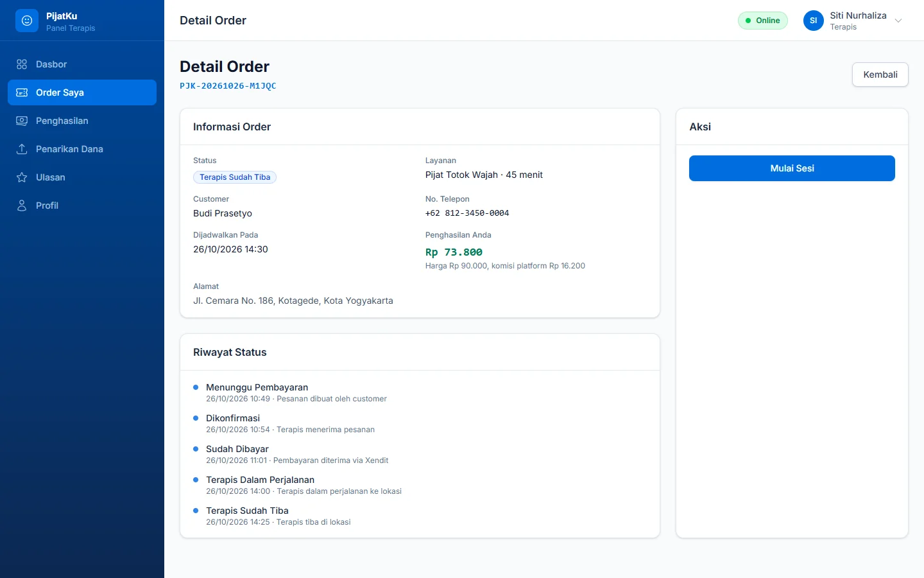Screen dimensions: 924x578
Task: Click the address Jl. Cemara No. 186
Action: click(293, 301)
